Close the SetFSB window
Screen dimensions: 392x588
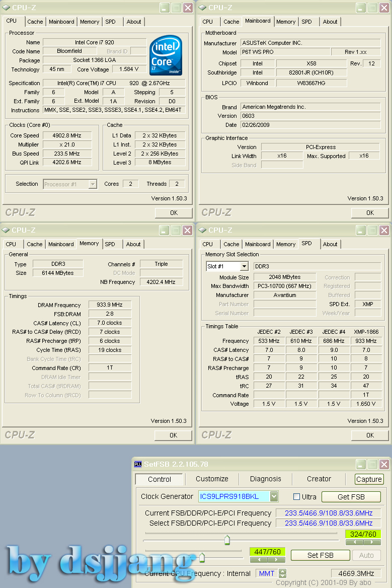[384, 465]
